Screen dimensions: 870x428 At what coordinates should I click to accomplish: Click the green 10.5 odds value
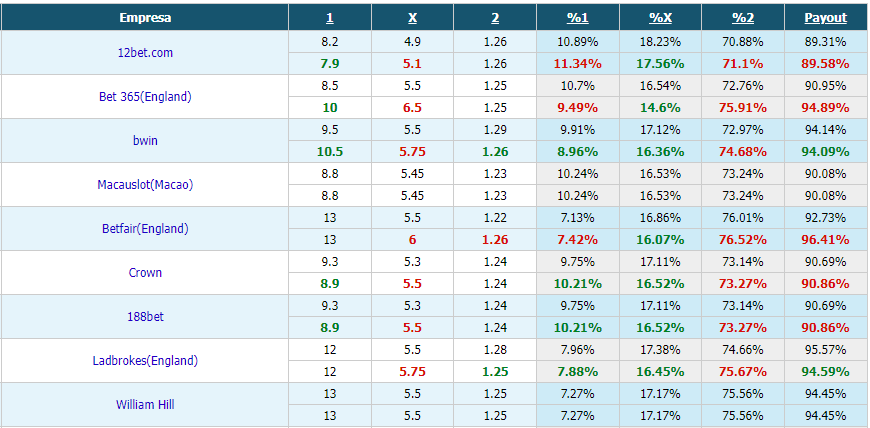pos(330,152)
